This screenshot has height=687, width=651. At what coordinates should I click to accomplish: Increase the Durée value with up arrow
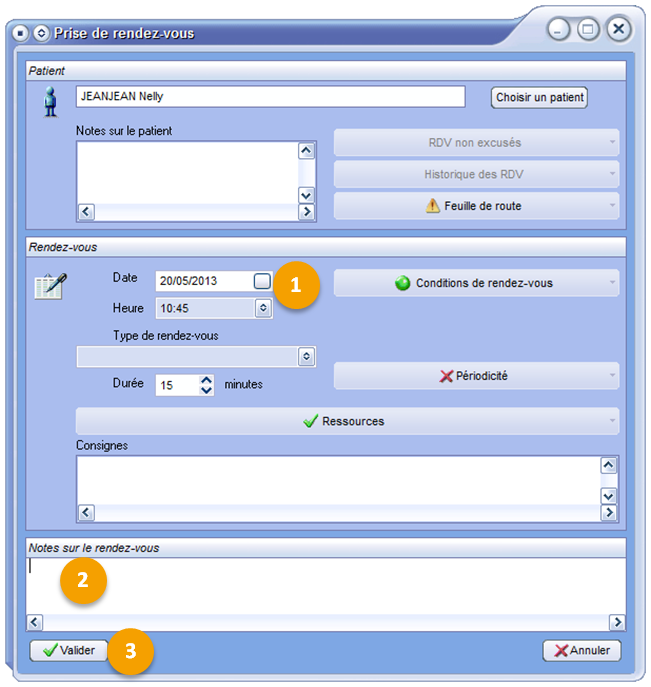206,379
